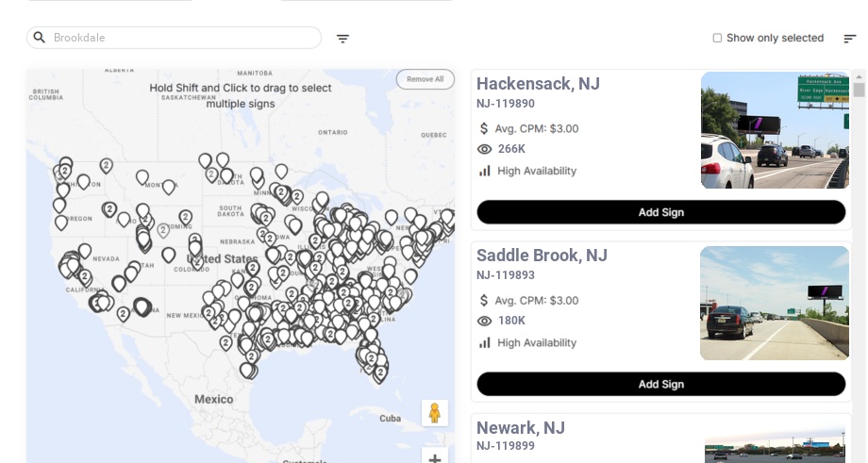Open the filter options icon
This screenshot has height=463, width=868.
click(x=342, y=39)
